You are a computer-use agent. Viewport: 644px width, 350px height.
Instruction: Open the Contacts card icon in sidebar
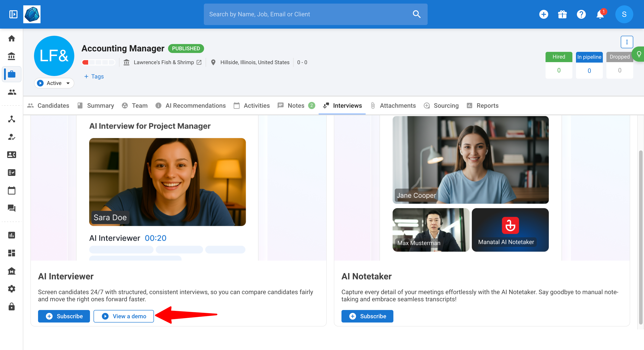(x=11, y=155)
